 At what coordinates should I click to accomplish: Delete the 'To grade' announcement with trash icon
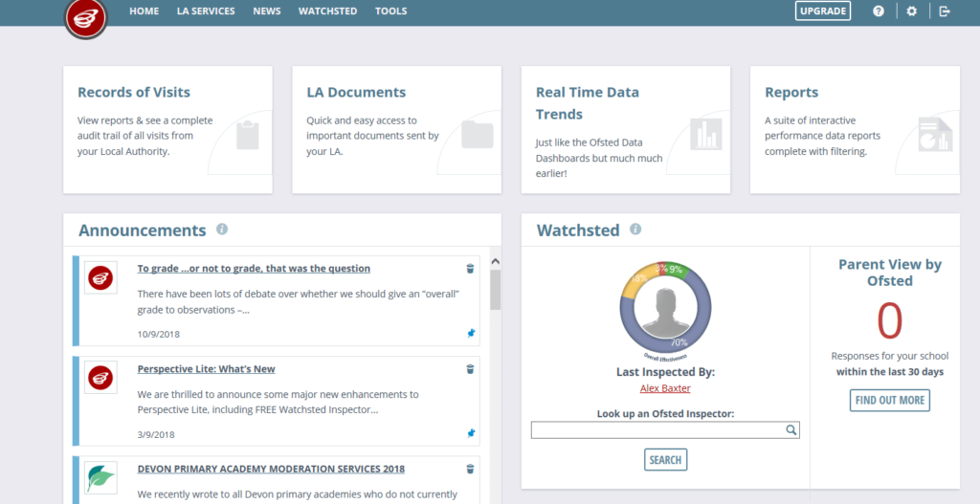470,269
